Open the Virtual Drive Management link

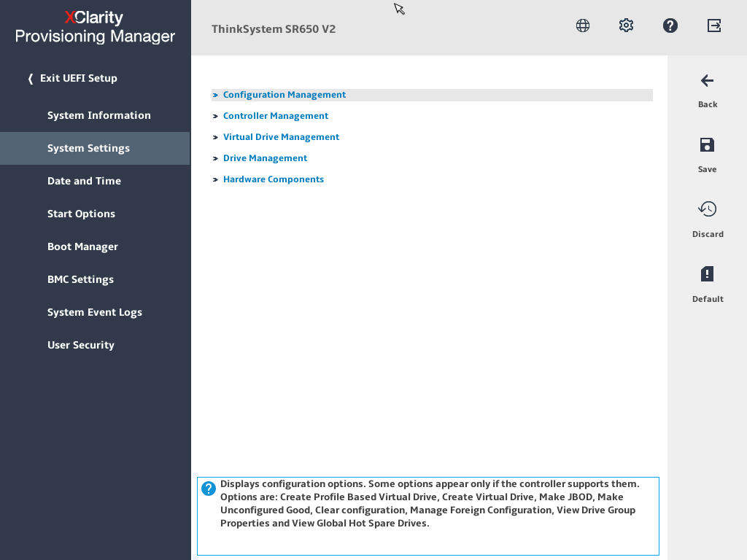(x=281, y=137)
